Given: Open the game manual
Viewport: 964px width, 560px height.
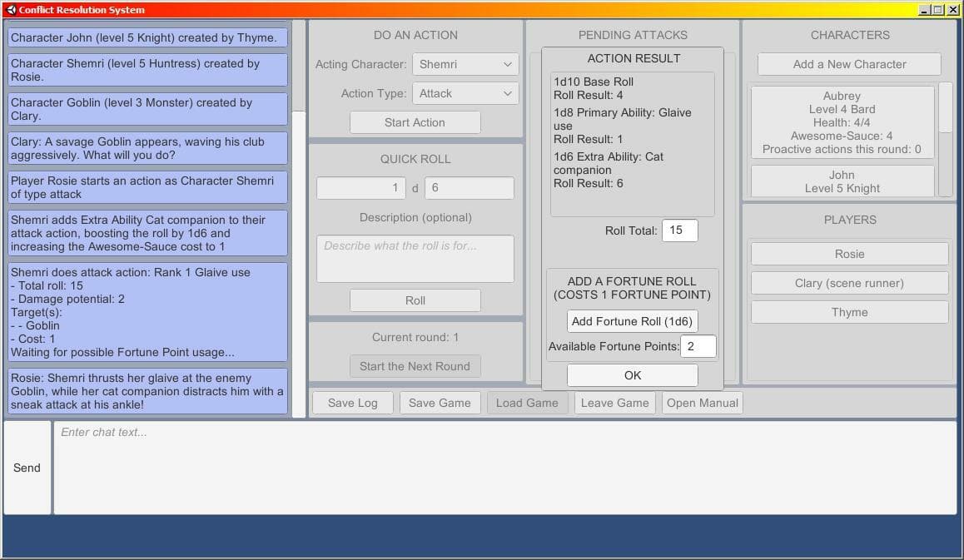Looking at the screenshot, I should tap(702, 404).
